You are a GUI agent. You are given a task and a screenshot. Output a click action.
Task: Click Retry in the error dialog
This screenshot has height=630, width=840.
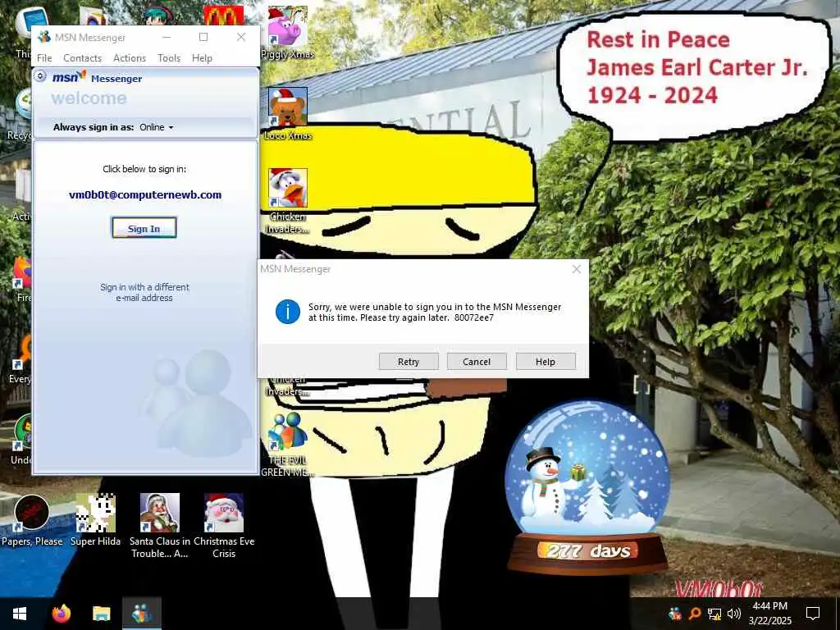(x=409, y=362)
